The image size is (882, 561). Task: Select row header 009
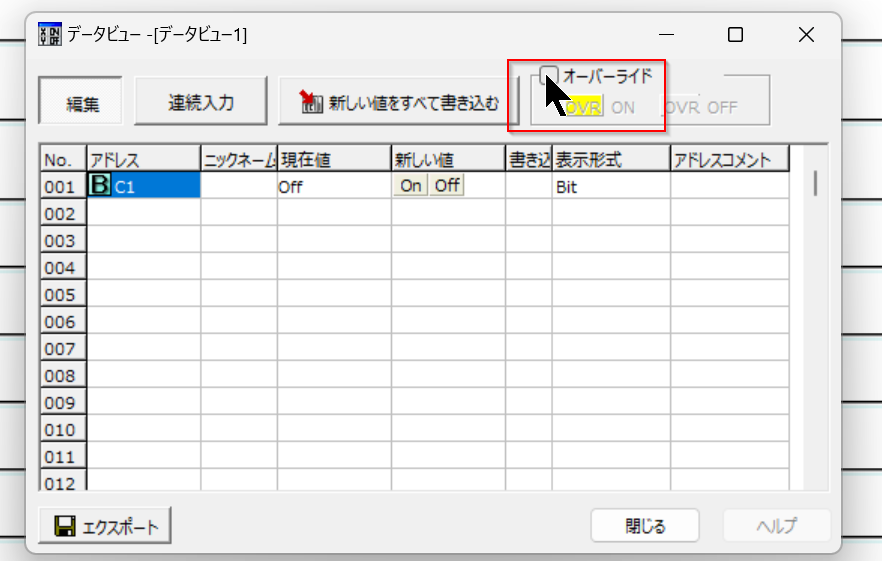pyautogui.click(x=63, y=402)
